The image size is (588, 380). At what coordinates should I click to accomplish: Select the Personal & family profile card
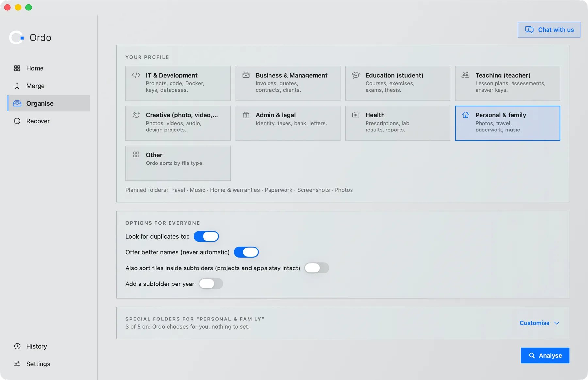pos(507,123)
